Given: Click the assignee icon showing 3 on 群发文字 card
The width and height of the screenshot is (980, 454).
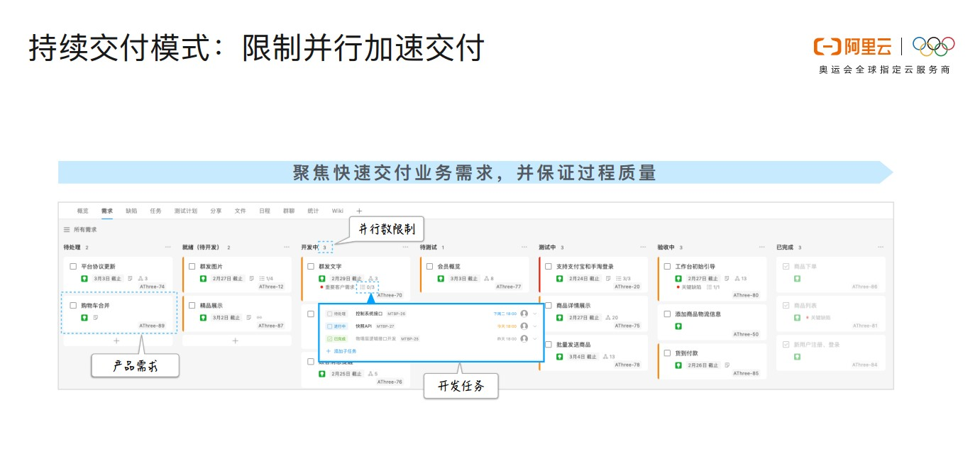Looking at the screenshot, I should pyautogui.click(x=372, y=277).
